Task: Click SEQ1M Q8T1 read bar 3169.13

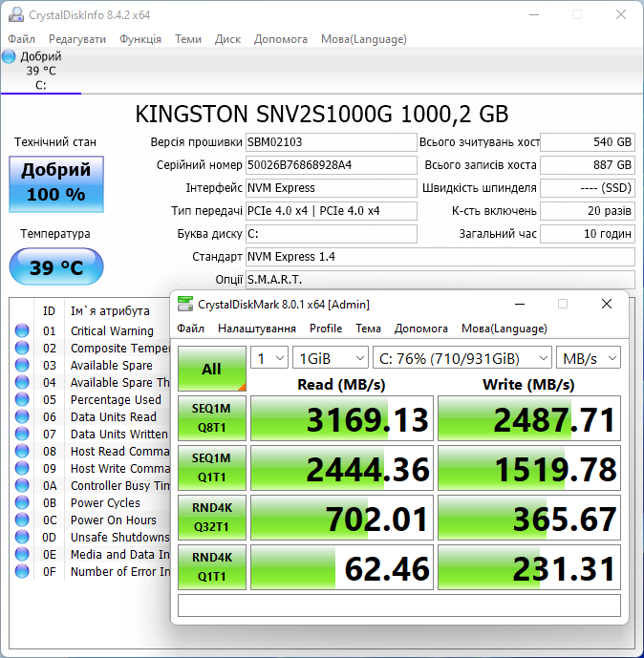Action: point(342,418)
